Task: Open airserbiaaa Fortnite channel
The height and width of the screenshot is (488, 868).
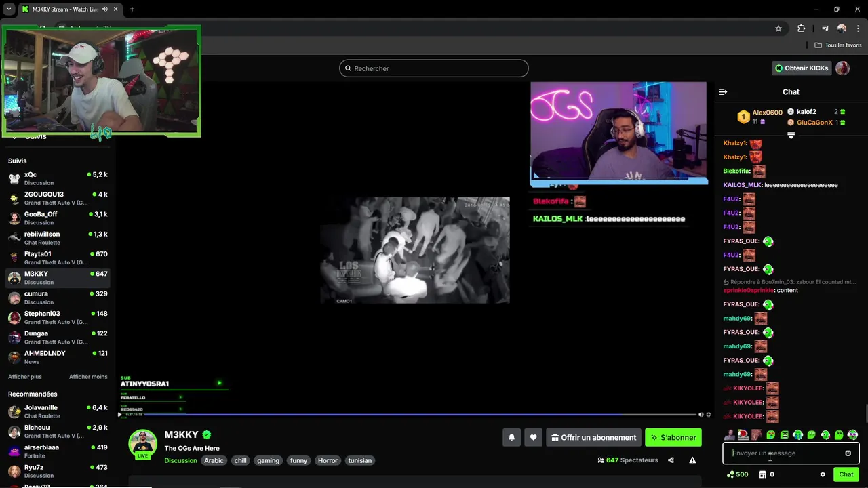Action: click(58, 451)
